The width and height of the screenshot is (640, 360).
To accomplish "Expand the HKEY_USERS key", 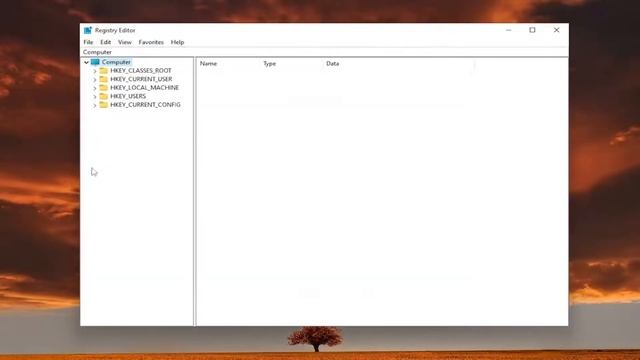I will [95, 97].
